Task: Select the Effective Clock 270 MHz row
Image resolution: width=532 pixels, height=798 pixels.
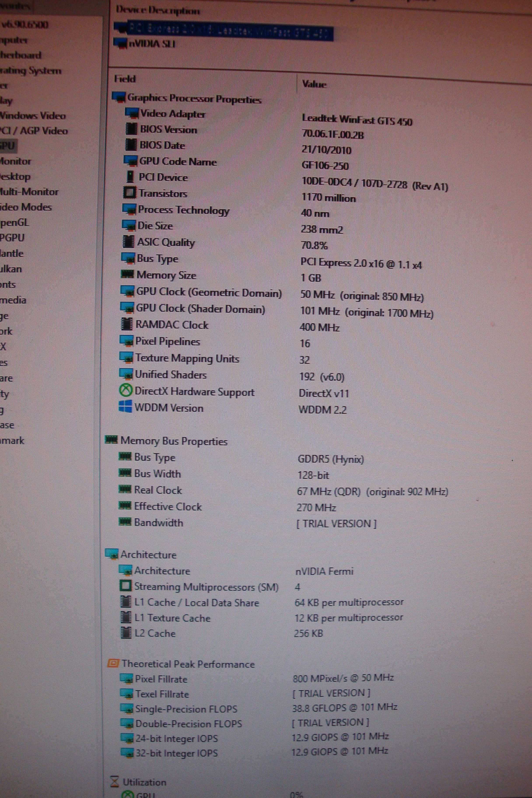Action: (227, 507)
